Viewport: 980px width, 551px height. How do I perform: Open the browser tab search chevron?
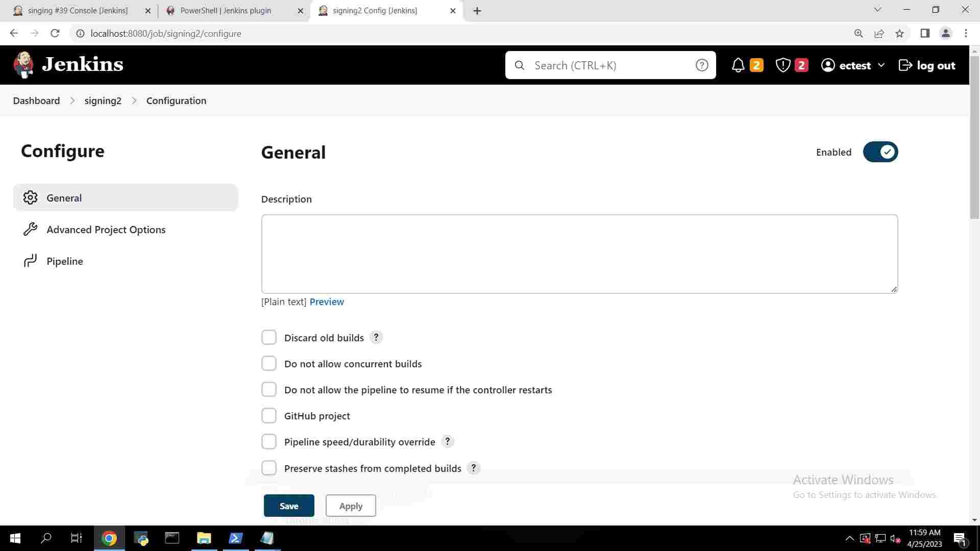coord(877,10)
